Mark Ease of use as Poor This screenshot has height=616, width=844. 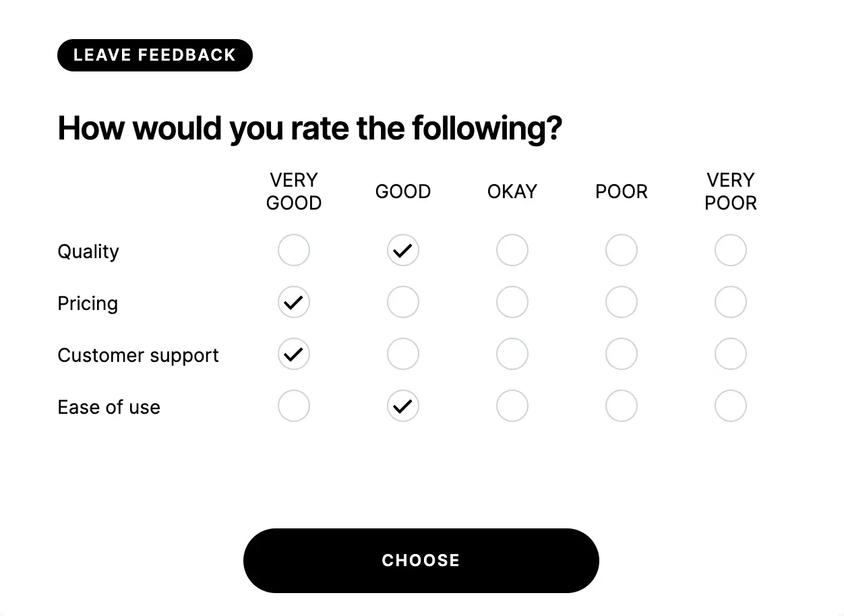tap(622, 406)
